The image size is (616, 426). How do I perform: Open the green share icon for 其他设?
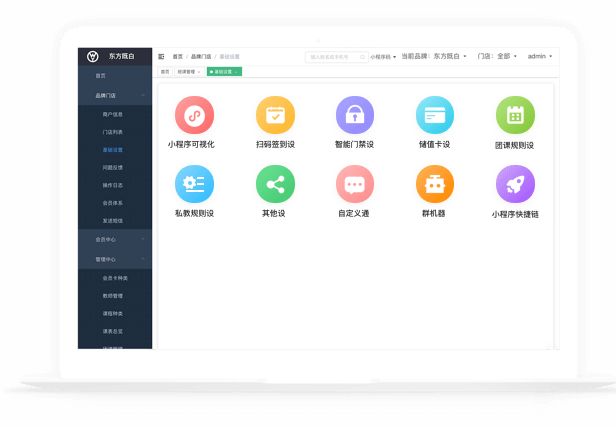275,184
